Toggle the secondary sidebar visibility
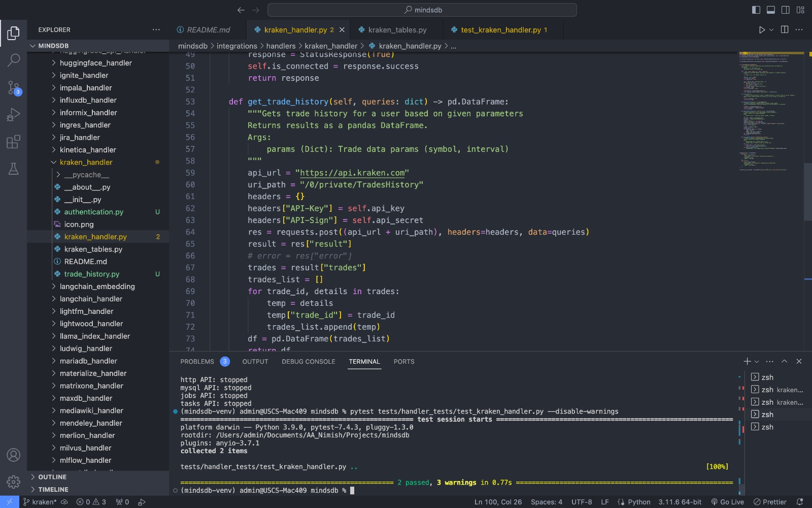Image resolution: width=812 pixels, height=508 pixels. coord(786,10)
